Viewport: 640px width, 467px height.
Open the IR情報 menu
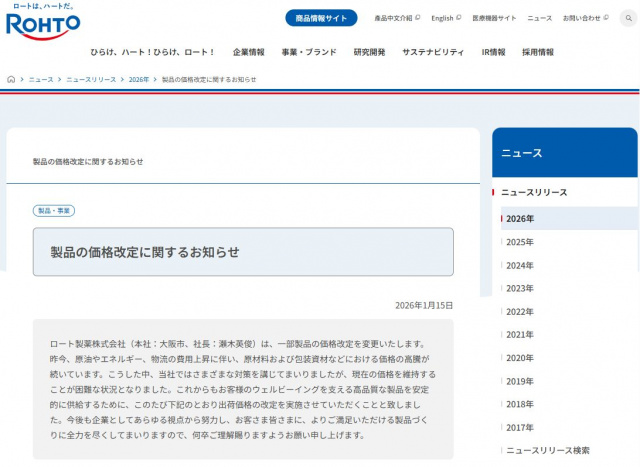point(493,52)
